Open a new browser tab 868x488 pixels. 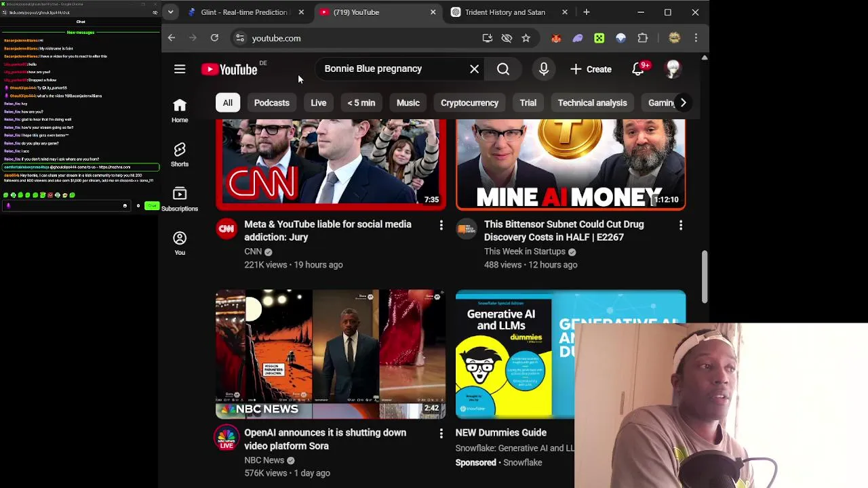(x=587, y=12)
